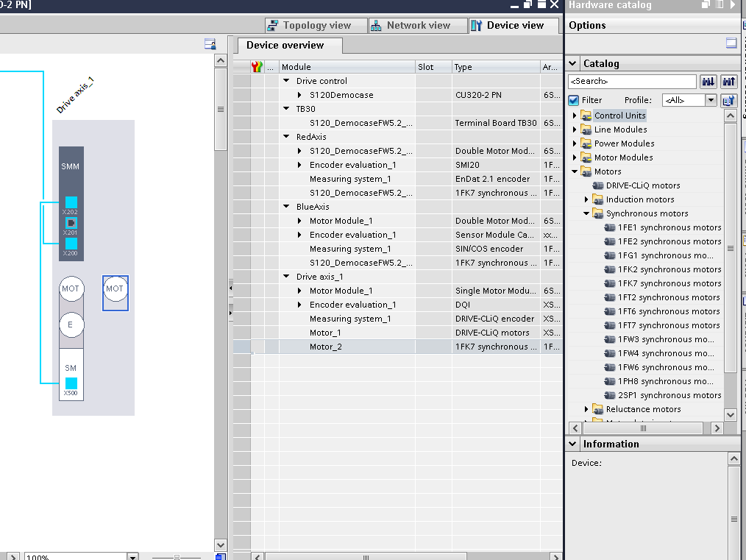The image size is (746, 560).
Task: Switch to Topology view tab
Action: pos(309,26)
